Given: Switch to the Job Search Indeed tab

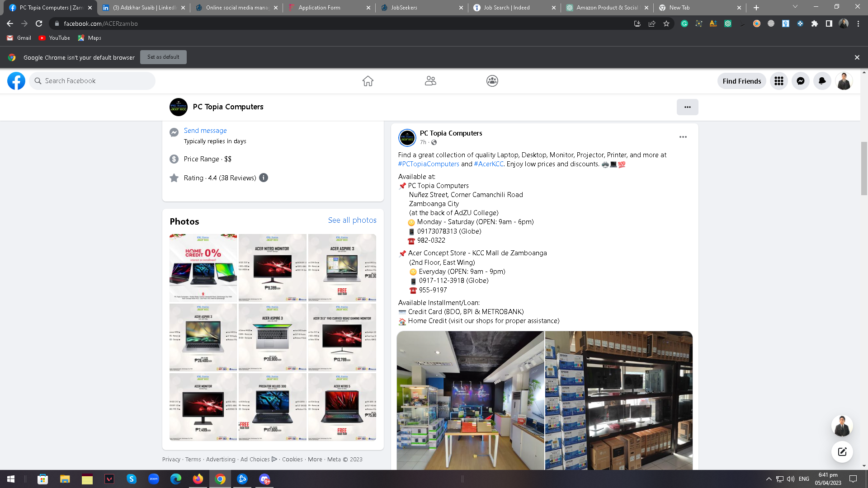Looking at the screenshot, I should tap(514, 8).
